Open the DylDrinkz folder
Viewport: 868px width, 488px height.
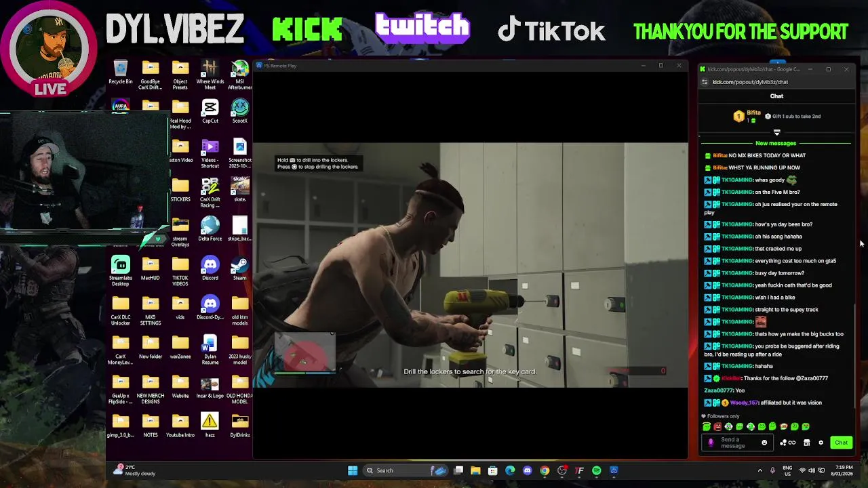[x=240, y=426]
